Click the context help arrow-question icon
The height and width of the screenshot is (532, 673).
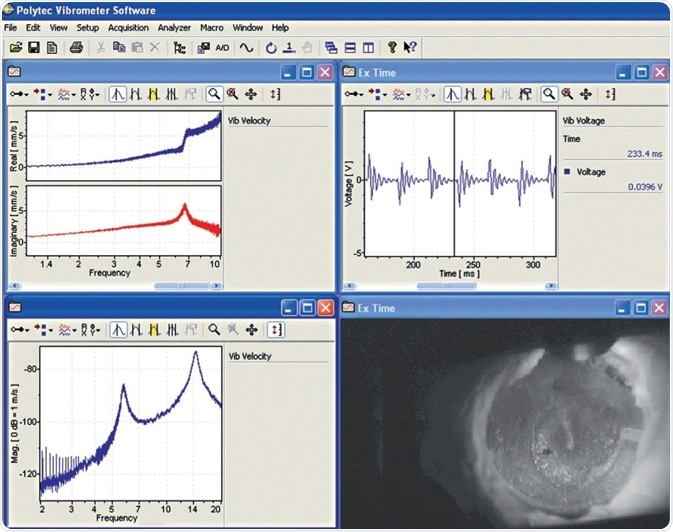tap(410, 47)
